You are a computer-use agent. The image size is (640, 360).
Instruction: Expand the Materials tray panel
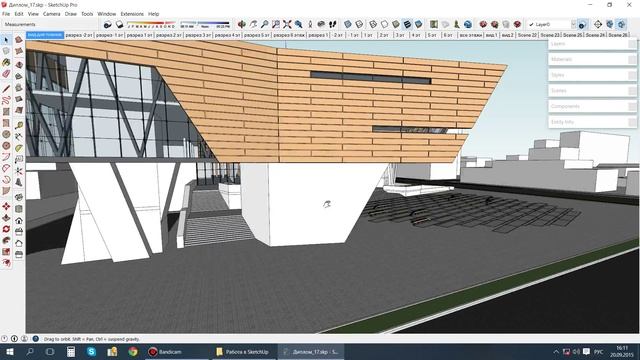click(x=592, y=60)
